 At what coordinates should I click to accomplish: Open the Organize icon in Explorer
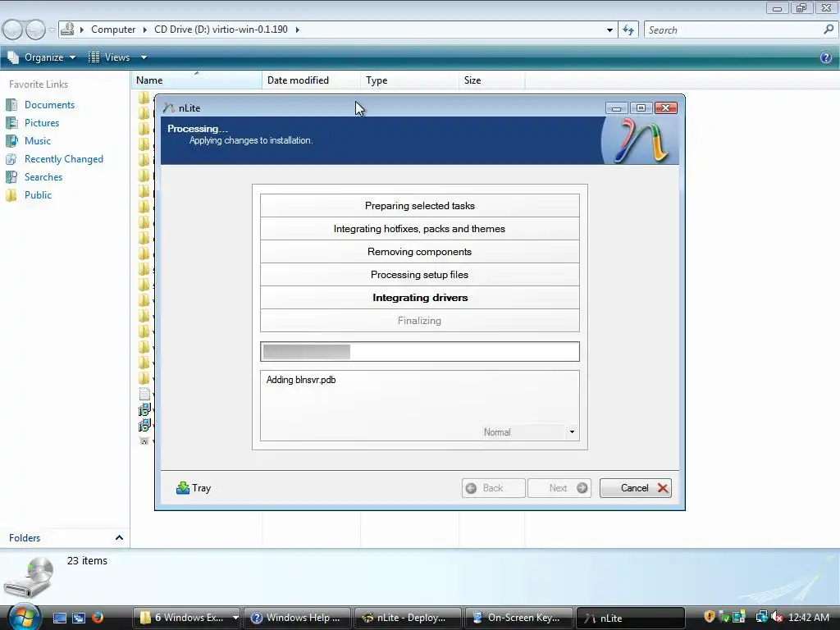13,57
